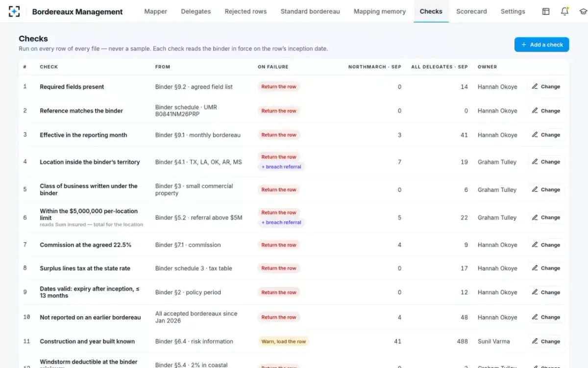This screenshot has width=588, height=368.
Task: Click the breach referral badge in the per-location limit row
Action: coord(281,222)
